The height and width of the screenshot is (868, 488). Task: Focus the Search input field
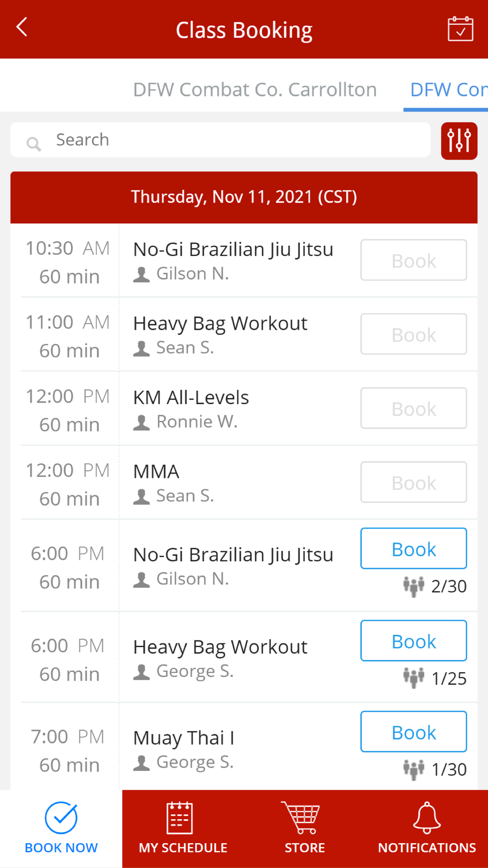click(x=221, y=140)
